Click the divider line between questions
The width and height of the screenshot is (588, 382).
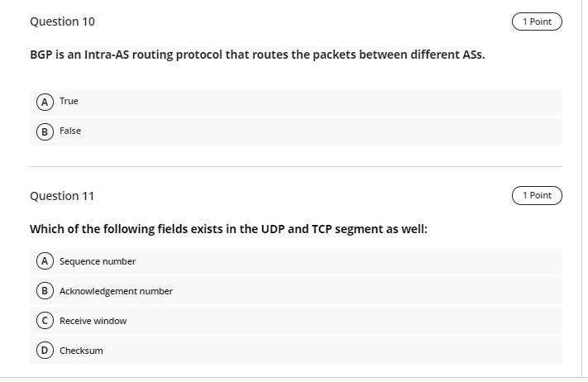click(296, 166)
